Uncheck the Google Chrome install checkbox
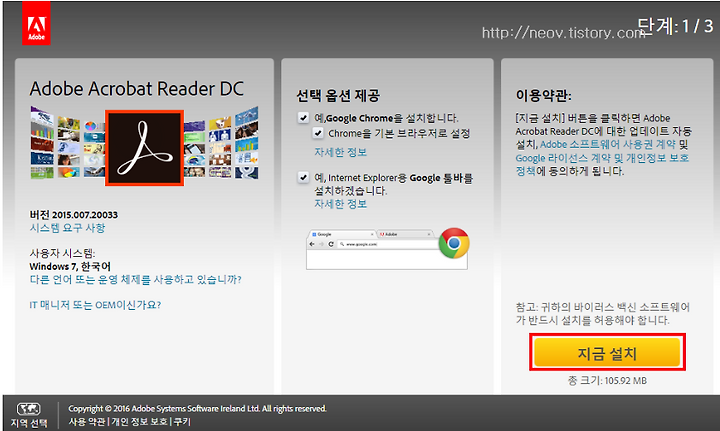 [x=303, y=118]
